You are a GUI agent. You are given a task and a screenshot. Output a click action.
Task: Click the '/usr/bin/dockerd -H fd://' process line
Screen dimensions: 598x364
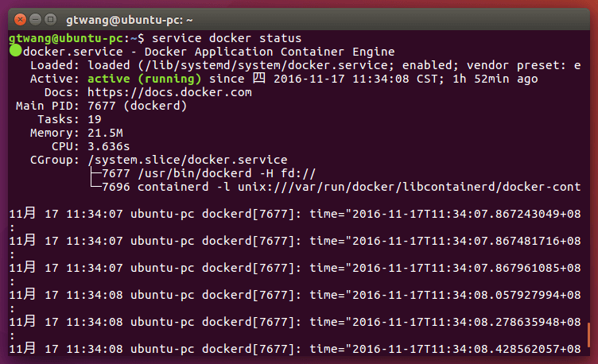tap(208, 173)
